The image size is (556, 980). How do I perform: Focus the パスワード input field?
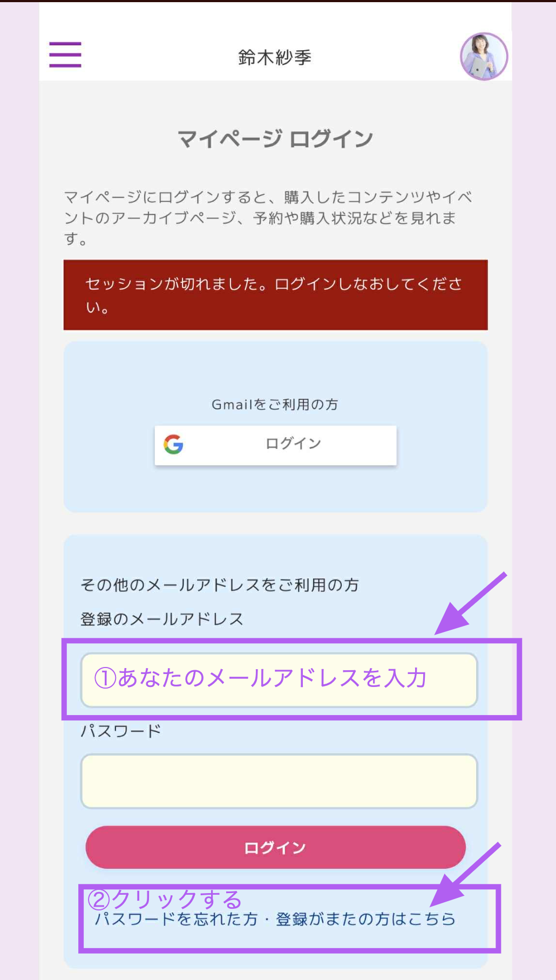pyautogui.click(x=279, y=781)
